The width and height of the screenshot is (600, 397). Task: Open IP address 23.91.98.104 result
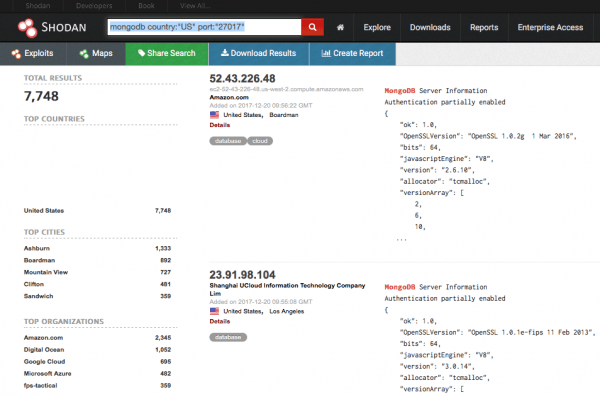coord(242,275)
